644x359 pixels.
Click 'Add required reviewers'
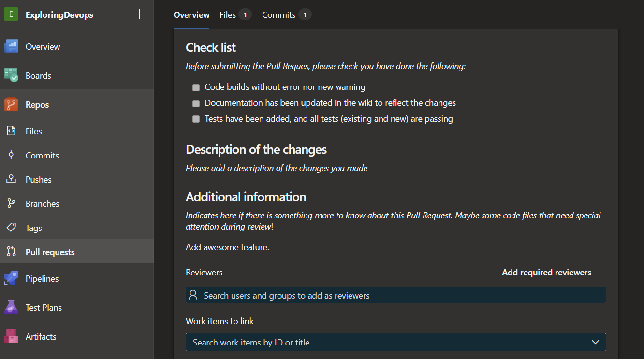546,272
